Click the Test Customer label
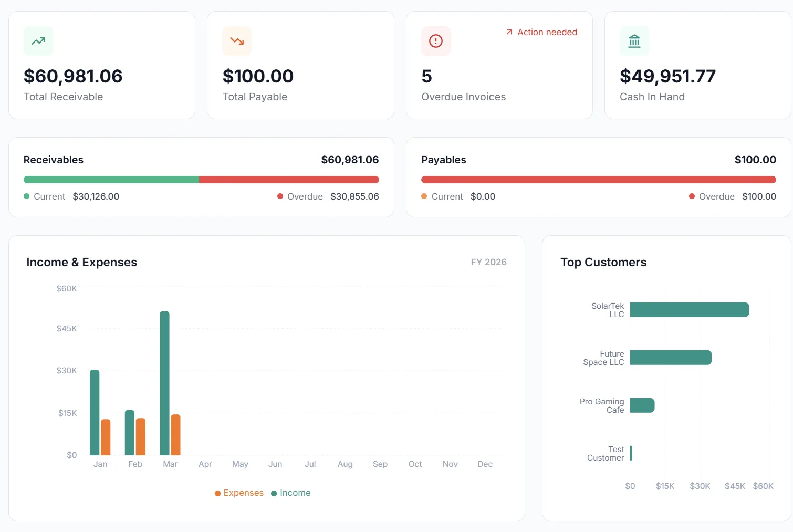 (606, 453)
